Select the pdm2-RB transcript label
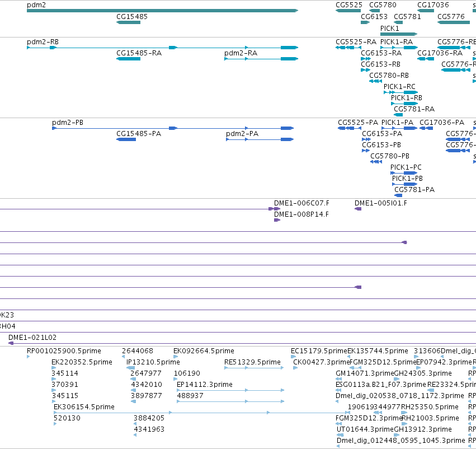Viewport: 476px width, 449px height. [x=43, y=42]
